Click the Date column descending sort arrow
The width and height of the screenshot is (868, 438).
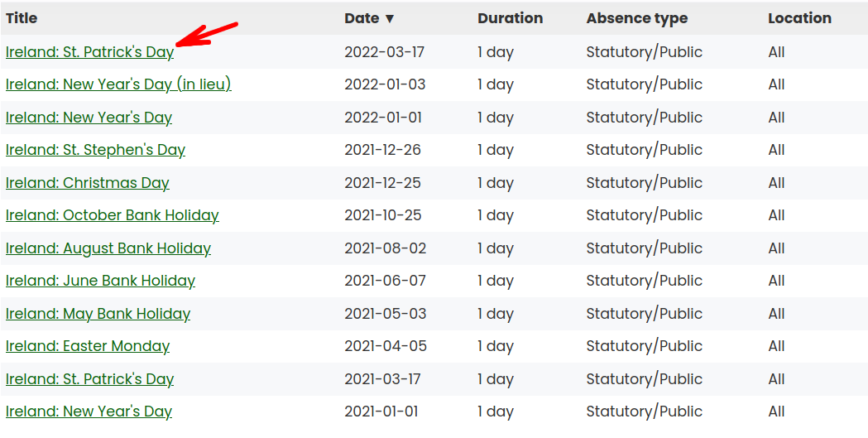(390, 18)
